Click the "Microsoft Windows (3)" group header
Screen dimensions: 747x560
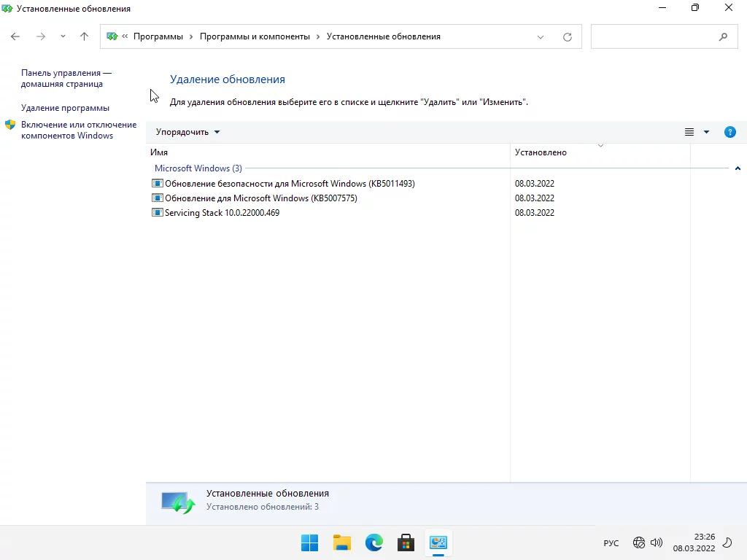coord(198,168)
